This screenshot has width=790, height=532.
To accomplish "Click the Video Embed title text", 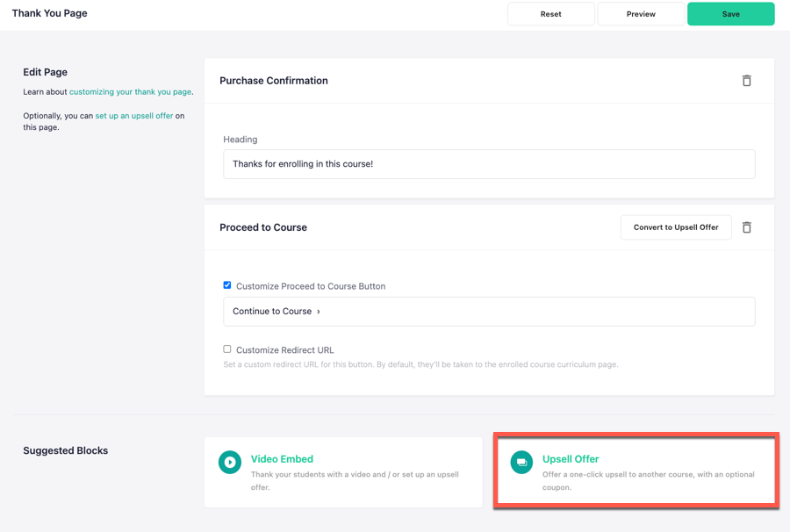I will [x=282, y=459].
